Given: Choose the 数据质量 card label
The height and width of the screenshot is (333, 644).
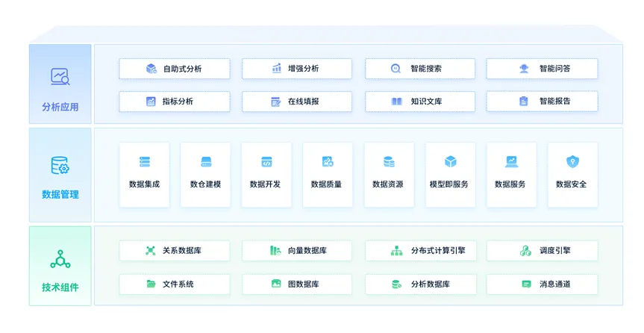Looking at the screenshot, I should click(x=327, y=184).
